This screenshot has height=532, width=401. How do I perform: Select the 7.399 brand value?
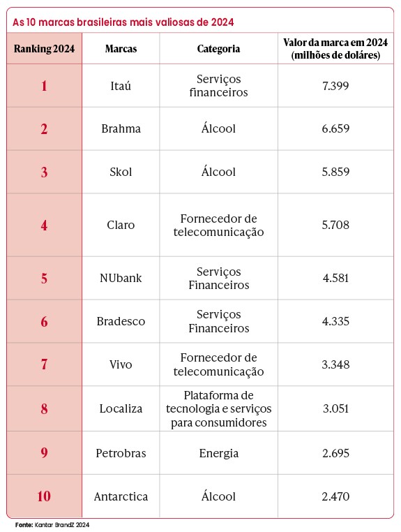pos(335,86)
